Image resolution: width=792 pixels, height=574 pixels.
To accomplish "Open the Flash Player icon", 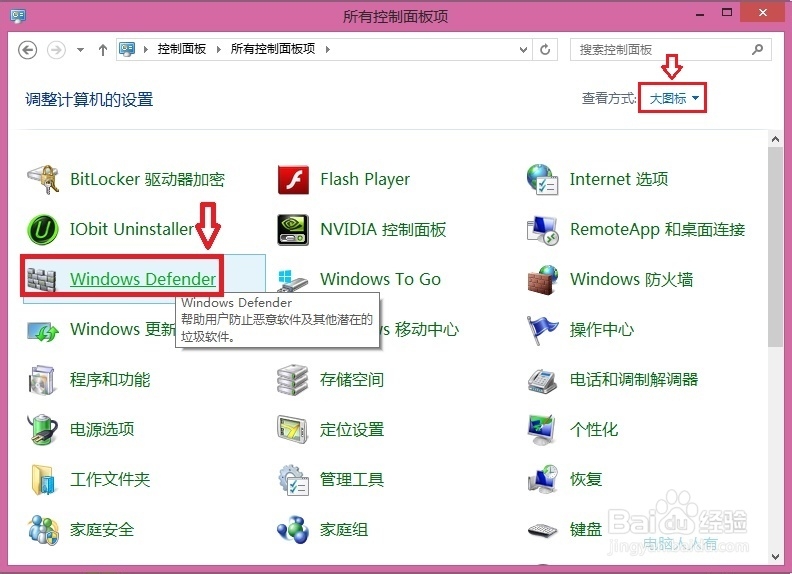I will click(293, 179).
